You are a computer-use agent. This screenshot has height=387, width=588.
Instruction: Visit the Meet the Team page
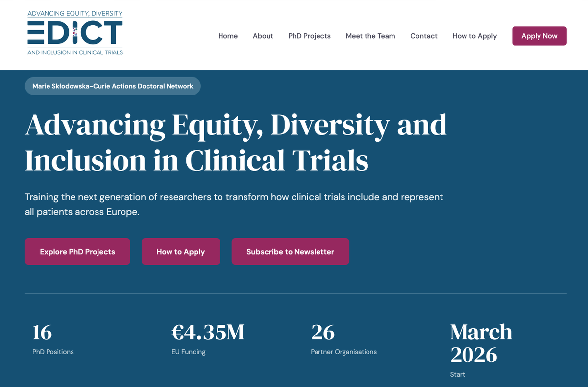point(370,36)
